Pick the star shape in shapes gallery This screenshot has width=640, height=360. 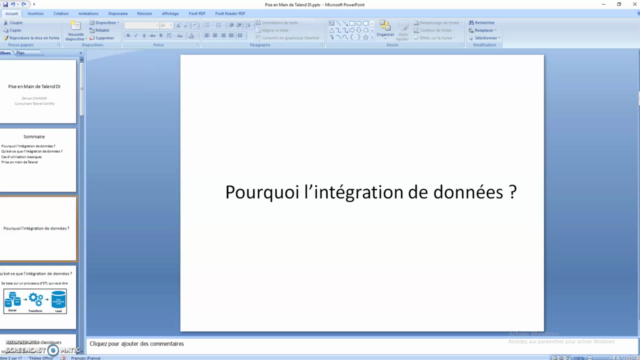pyautogui.click(x=366, y=38)
